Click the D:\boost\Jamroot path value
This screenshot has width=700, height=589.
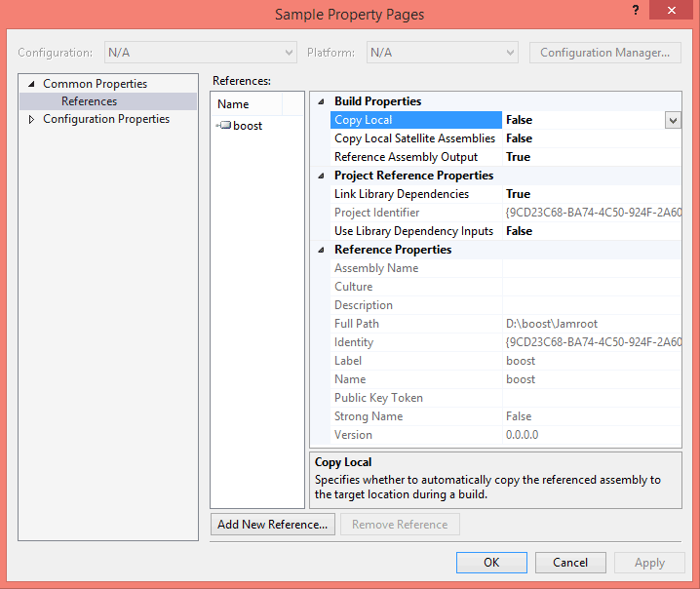[552, 324]
